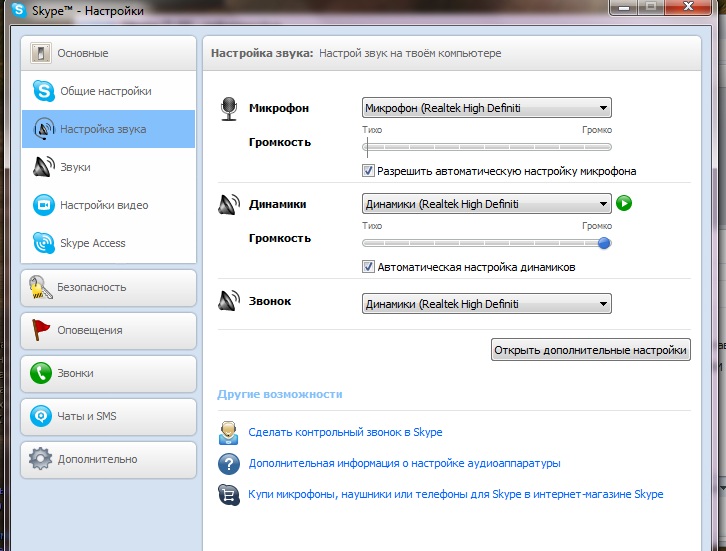
Task: Open the Купи микрофоны, наушники store link
Action: (x=456, y=494)
